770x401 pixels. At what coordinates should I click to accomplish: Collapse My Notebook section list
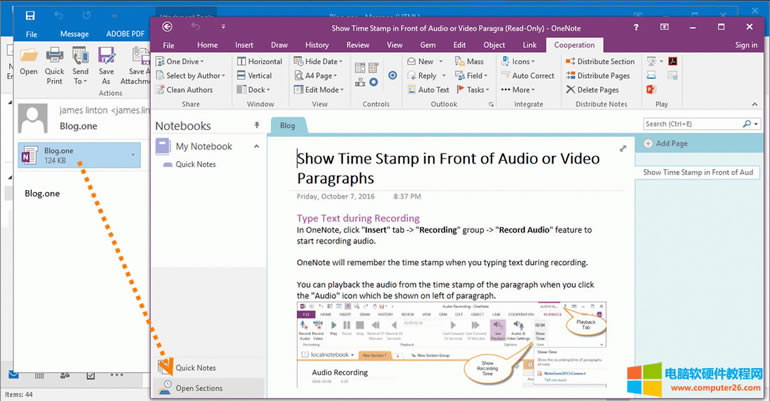tap(255, 147)
